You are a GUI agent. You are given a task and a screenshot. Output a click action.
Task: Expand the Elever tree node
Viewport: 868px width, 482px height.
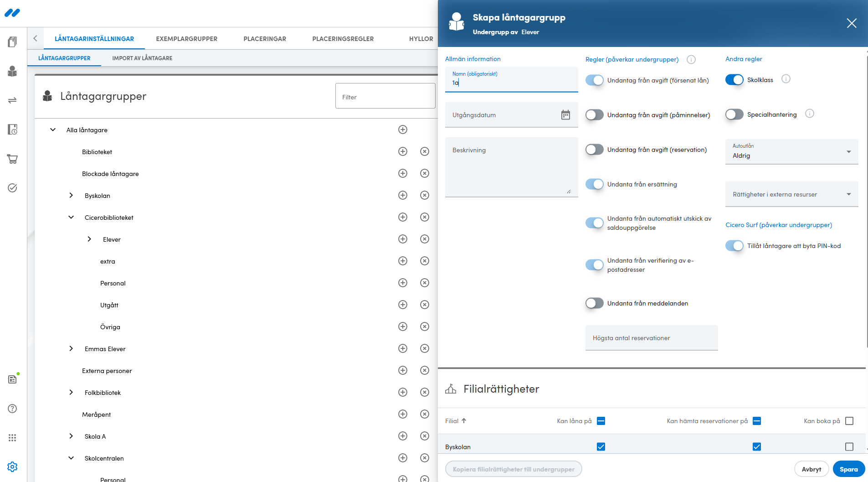pos(89,239)
